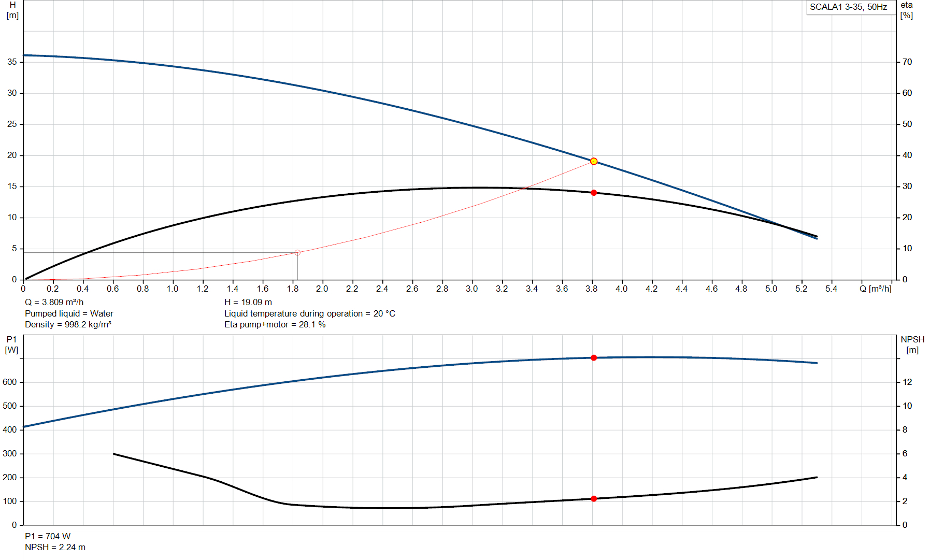Click the eta [%] axis title
This screenshot has height=560, width=930.
(906, 10)
